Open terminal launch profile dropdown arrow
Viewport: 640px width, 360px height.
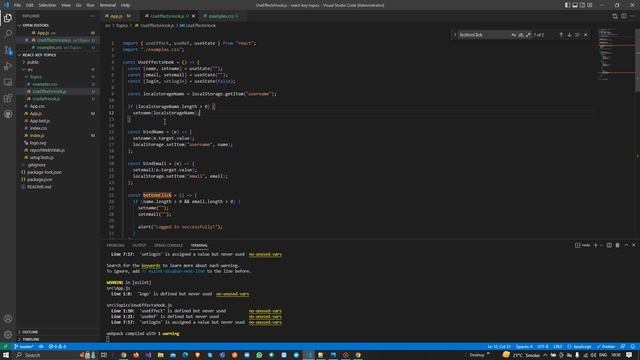601,245
